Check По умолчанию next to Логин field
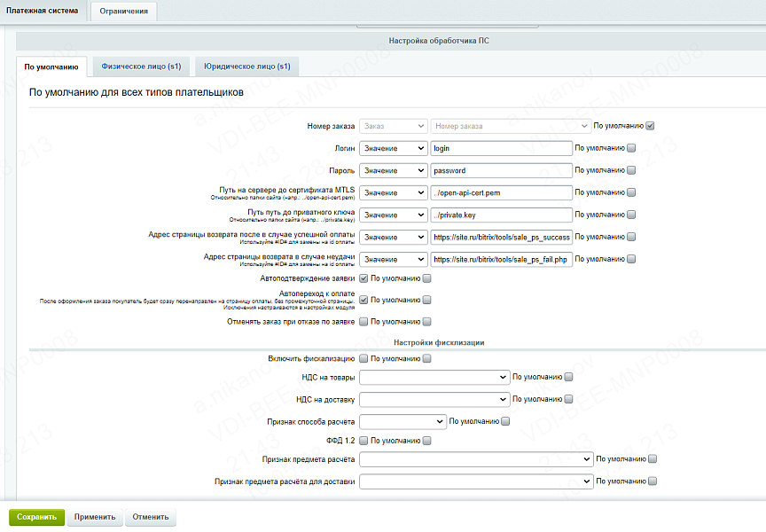Image resolution: width=766 pixels, height=532 pixels. pos(631,148)
